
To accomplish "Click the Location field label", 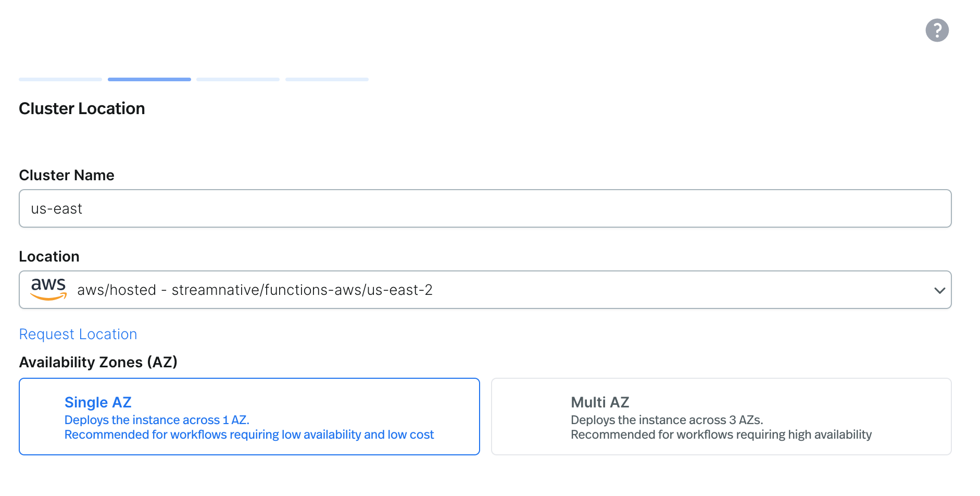I will [x=49, y=256].
